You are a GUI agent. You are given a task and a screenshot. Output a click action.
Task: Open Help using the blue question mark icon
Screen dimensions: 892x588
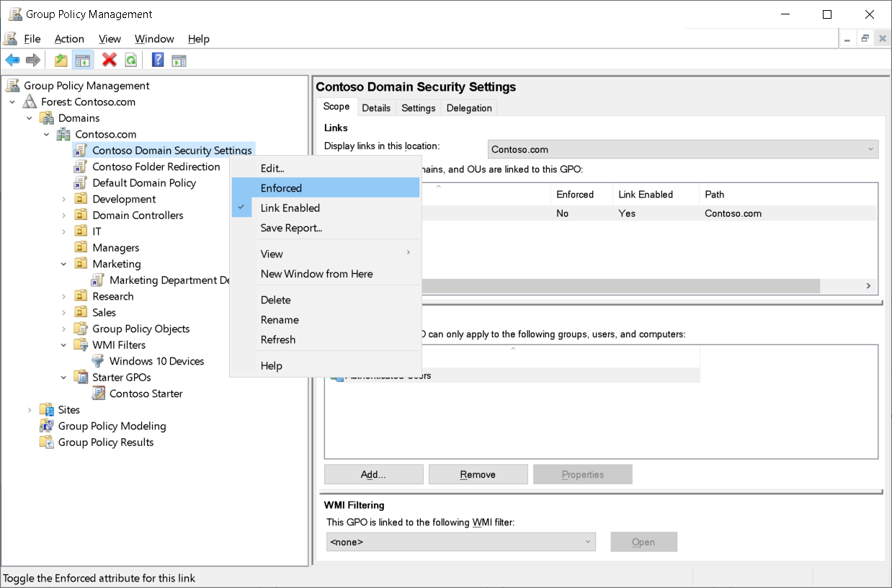[x=157, y=60]
